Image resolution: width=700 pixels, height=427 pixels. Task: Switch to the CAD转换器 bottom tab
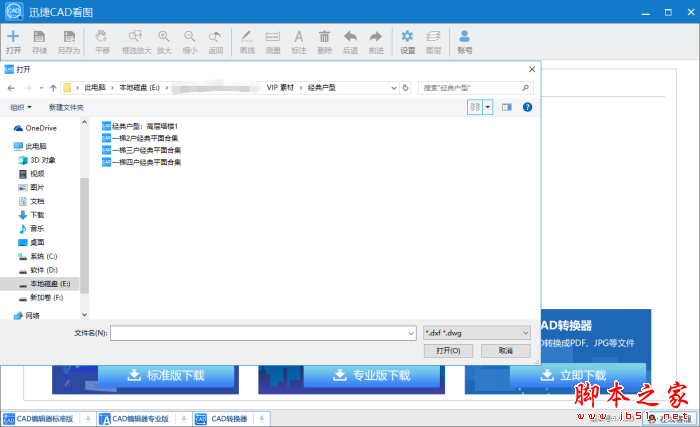[228, 418]
